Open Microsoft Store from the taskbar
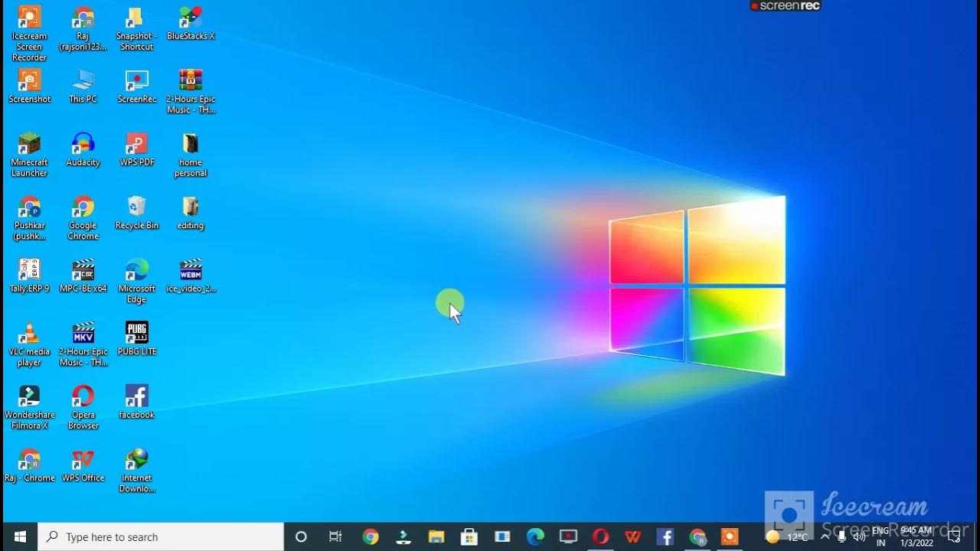Screen dimensions: 980x551 click(469, 537)
